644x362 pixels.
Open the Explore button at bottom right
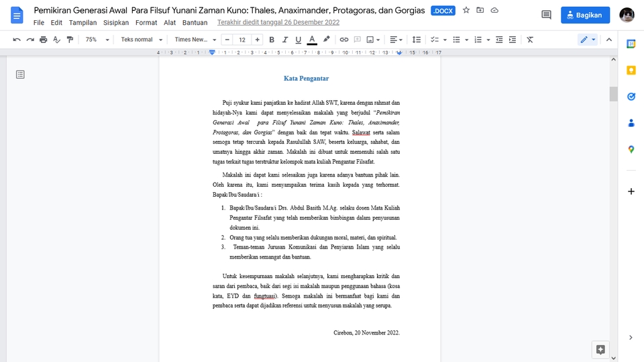click(600, 350)
